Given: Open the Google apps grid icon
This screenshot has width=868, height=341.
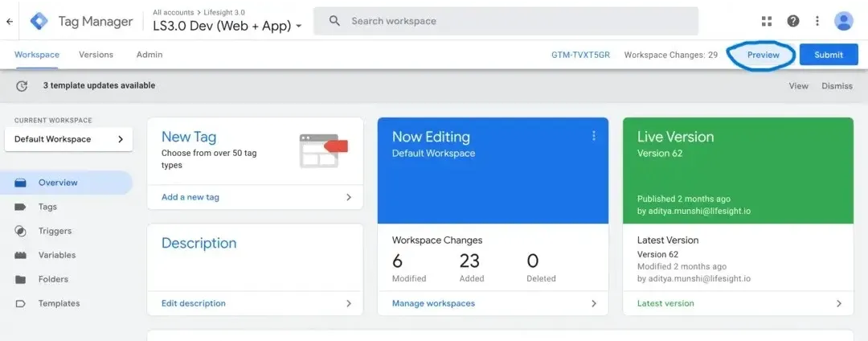Looking at the screenshot, I should click(x=767, y=21).
